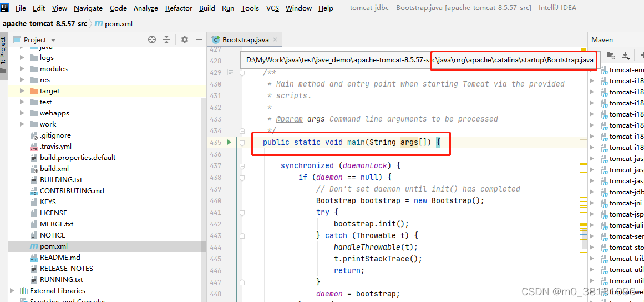Open the File menu
Viewport: 644px width, 302px height.
coord(20,8)
